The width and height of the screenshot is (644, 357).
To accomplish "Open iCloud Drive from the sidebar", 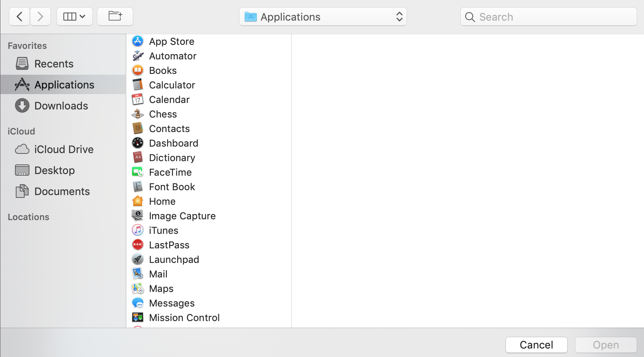I will pyautogui.click(x=63, y=149).
